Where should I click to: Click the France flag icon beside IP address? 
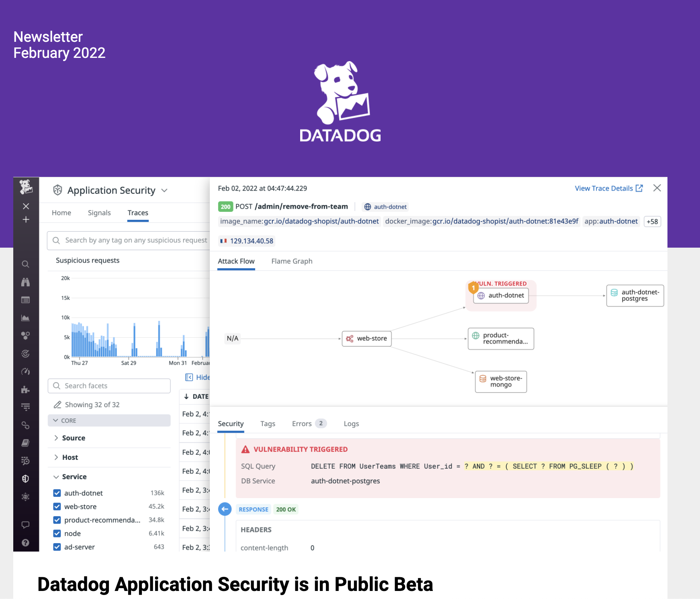pos(223,241)
